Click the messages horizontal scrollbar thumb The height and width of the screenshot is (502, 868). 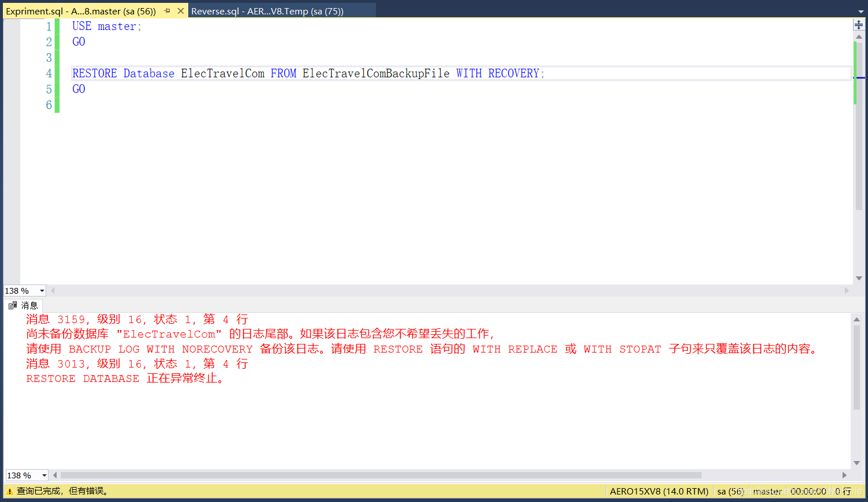pos(381,475)
